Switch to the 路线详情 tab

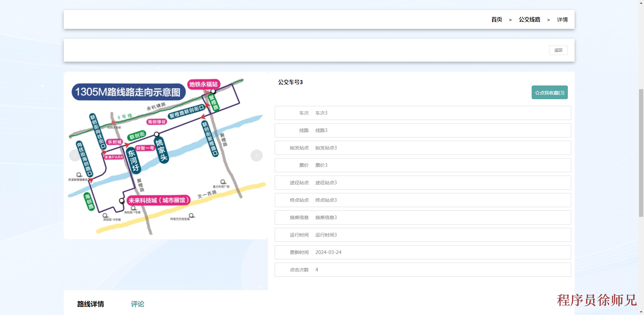point(91,304)
